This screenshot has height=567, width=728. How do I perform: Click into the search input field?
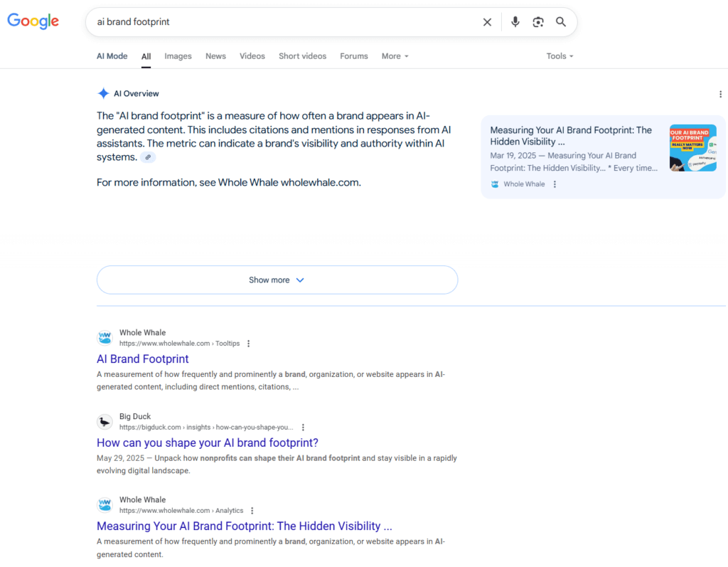(284, 22)
